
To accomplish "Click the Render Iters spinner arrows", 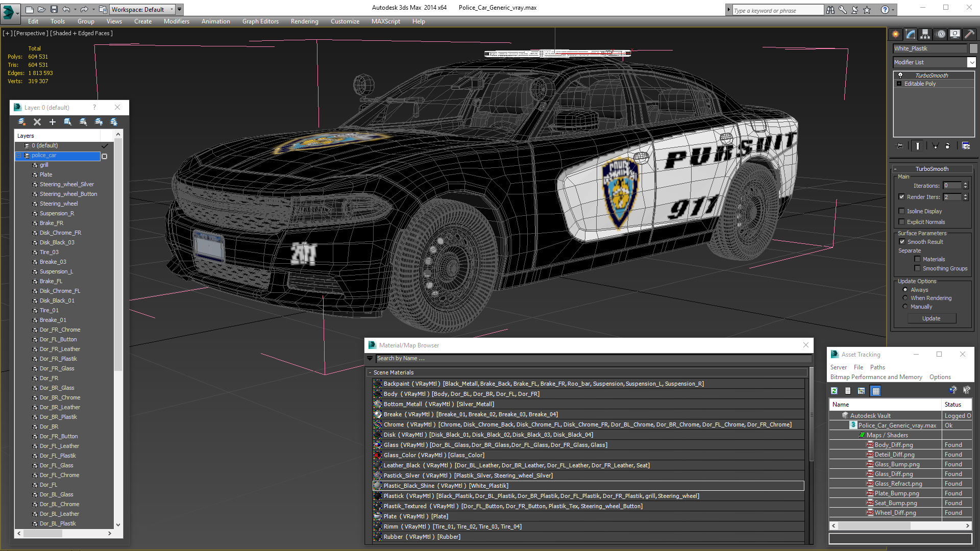I will [965, 197].
